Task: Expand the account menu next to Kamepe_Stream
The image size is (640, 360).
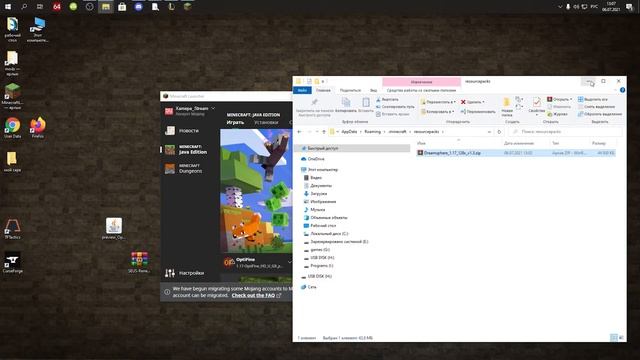Action: coord(213,109)
